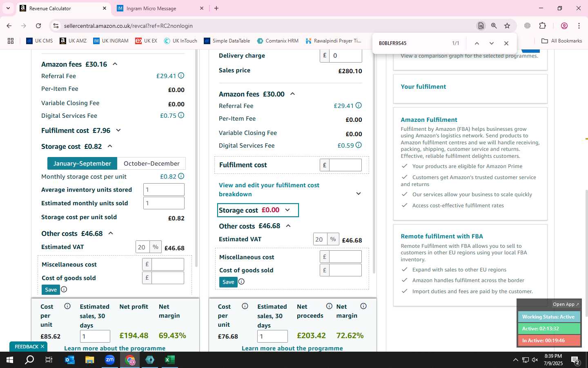Click the browser address bar URL
Screen dimensions: 588x368
point(128,26)
